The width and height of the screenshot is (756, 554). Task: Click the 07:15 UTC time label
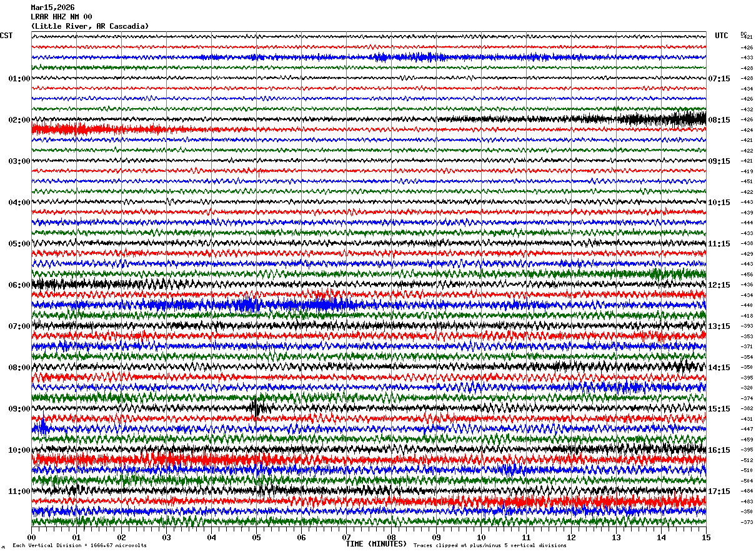[719, 79]
